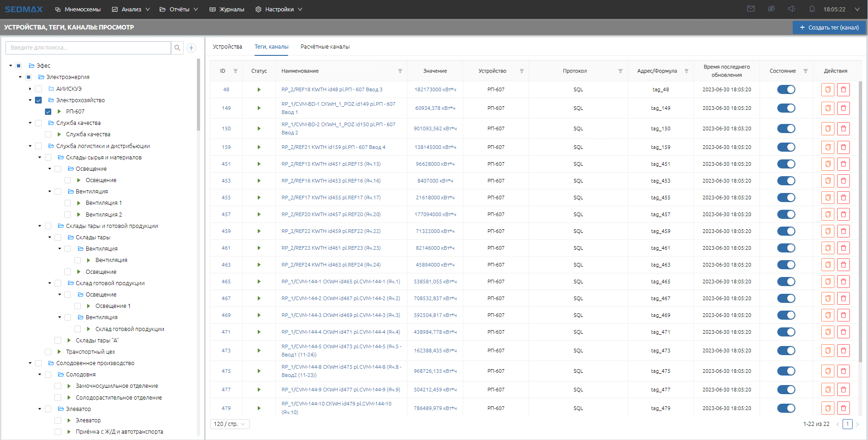Screen dimensions: 868x440
Task: Open tag link RP_2/REF18 KWTH id48
Action: pyautogui.click(x=332, y=89)
